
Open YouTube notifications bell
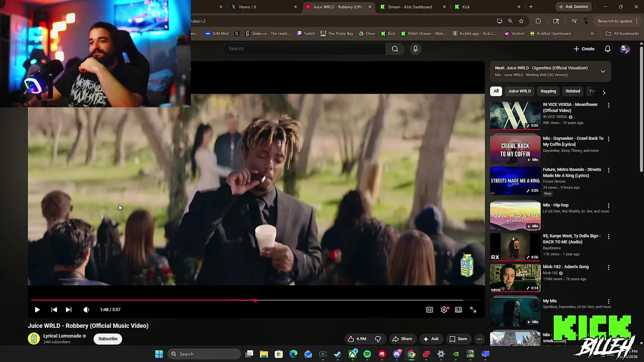[x=607, y=49]
